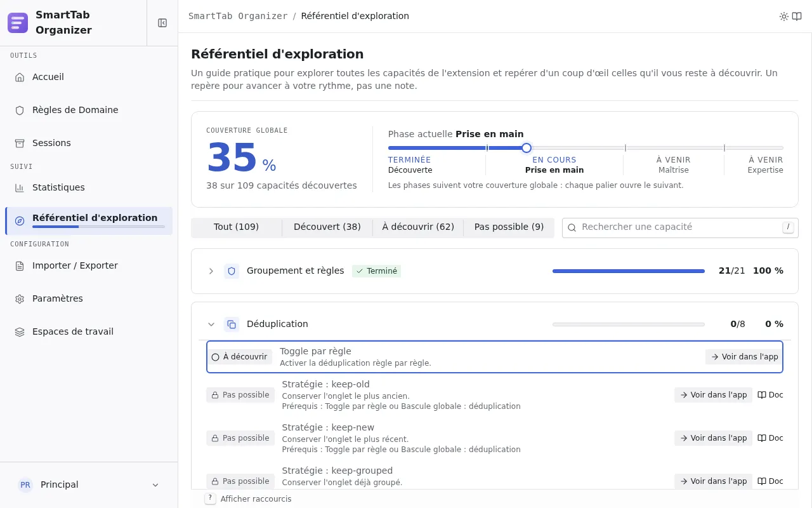This screenshot has height=508, width=812.
Task: Open Statistiques chart icon
Action: [20, 187]
